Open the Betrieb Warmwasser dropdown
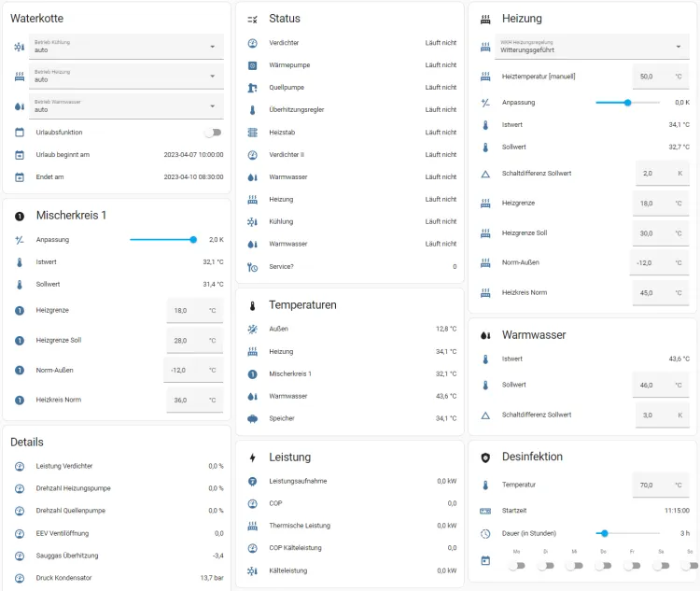Viewport: 700px width, 591px height. (126, 106)
